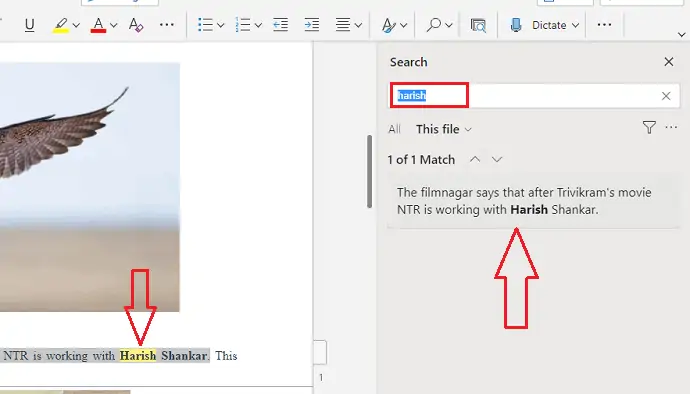
Task: Click the Dictate microphone button
Action: point(516,25)
